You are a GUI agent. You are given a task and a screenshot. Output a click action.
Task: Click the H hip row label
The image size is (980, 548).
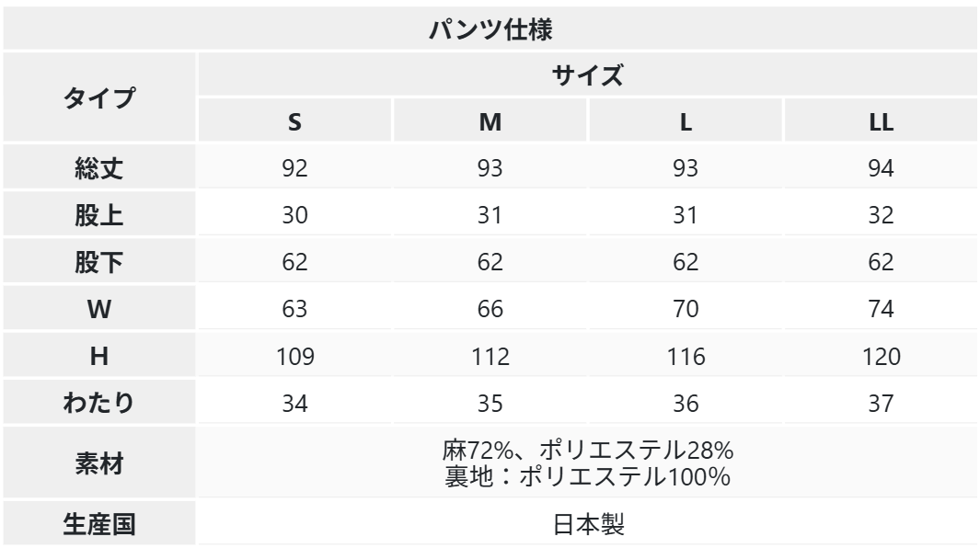pos(98,357)
